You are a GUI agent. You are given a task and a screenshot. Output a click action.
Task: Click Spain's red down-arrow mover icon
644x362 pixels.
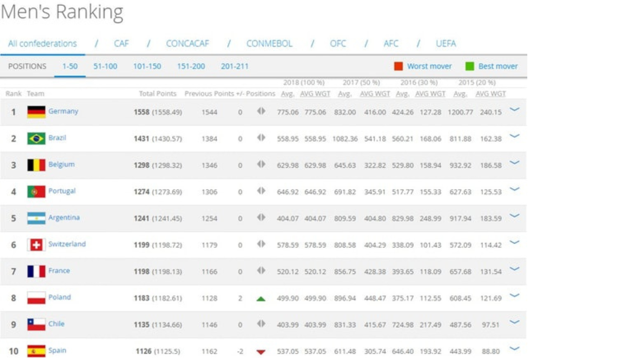click(261, 352)
